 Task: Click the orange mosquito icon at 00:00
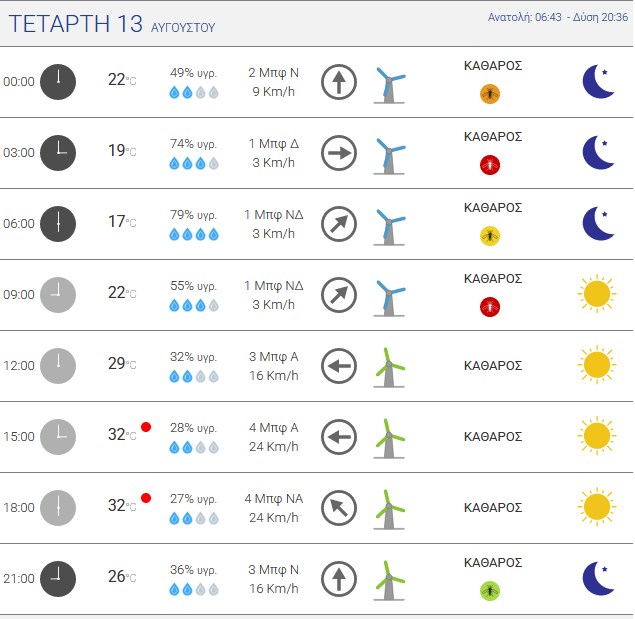(x=490, y=94)
